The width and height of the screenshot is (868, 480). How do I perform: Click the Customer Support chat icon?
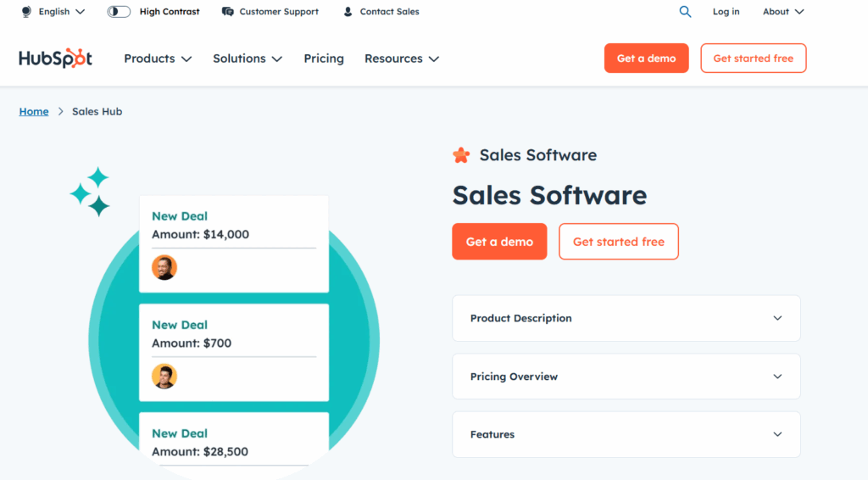(227, 12)
